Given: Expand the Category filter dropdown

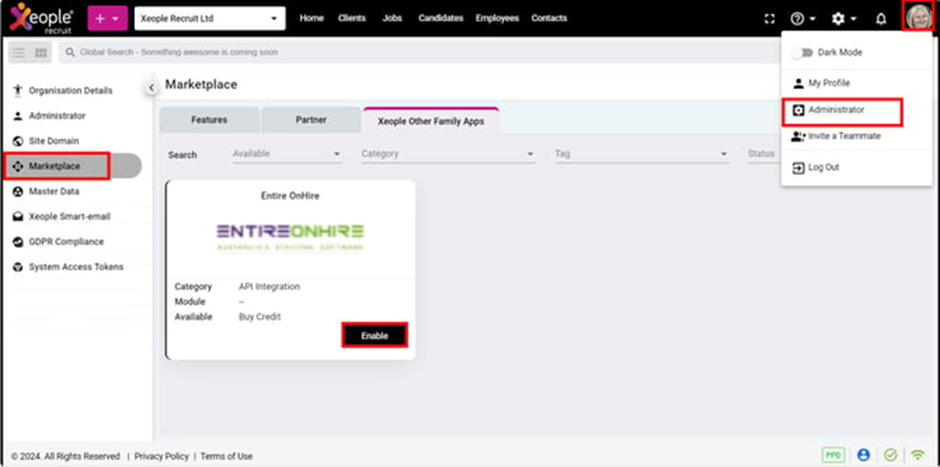Looking at the screenshot, I should (x=448, y=154).
